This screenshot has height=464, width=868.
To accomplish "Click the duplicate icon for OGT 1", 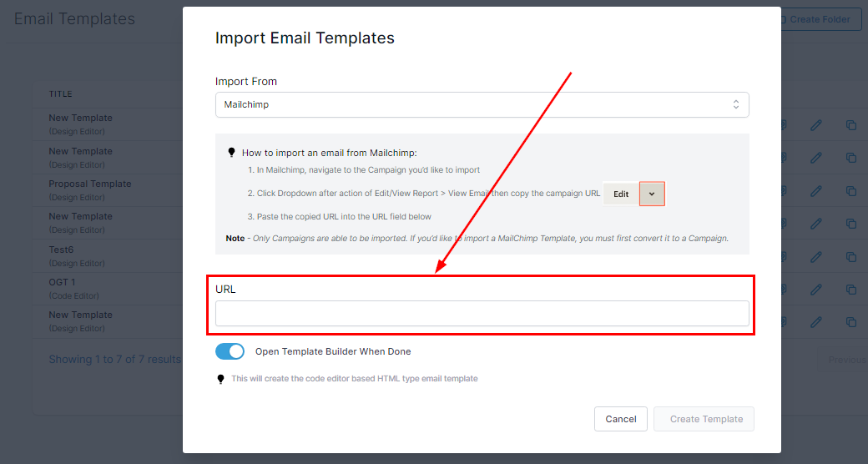I will (x=851, y=290).
